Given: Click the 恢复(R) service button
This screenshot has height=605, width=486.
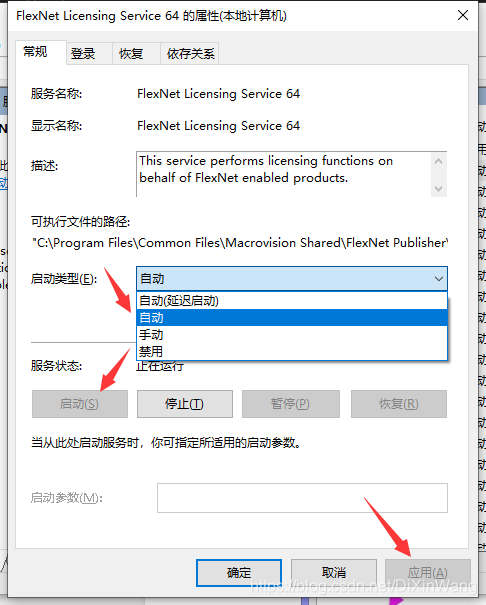Looking at the screenshot, I should point(399,404).
